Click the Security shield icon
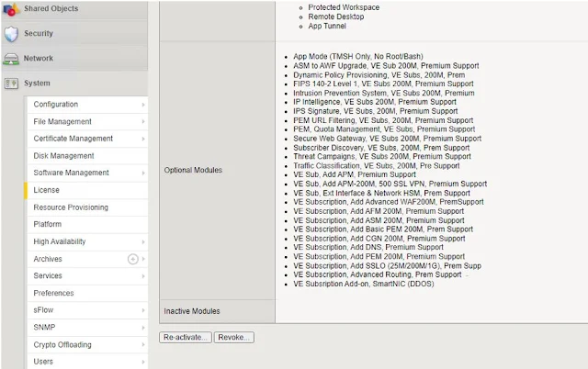The height and width of the screenshot is (369, 588). tap(11, 34)
